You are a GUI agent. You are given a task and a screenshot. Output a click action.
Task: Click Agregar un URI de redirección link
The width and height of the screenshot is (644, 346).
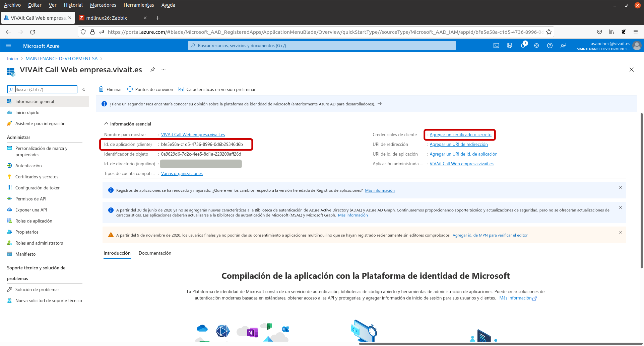459,144
